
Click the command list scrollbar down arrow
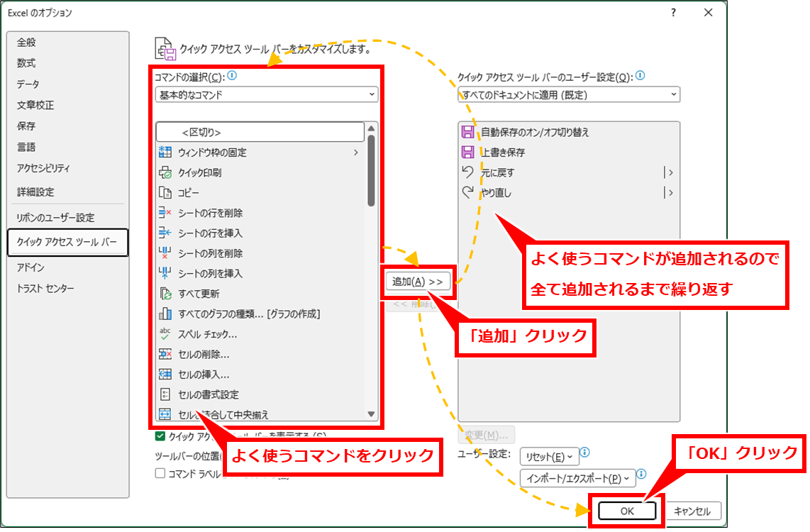pyautogui.click(x=371, y=414)
